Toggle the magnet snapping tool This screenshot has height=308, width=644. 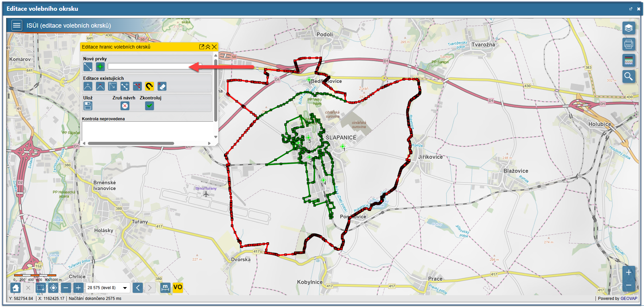(150, 86)
